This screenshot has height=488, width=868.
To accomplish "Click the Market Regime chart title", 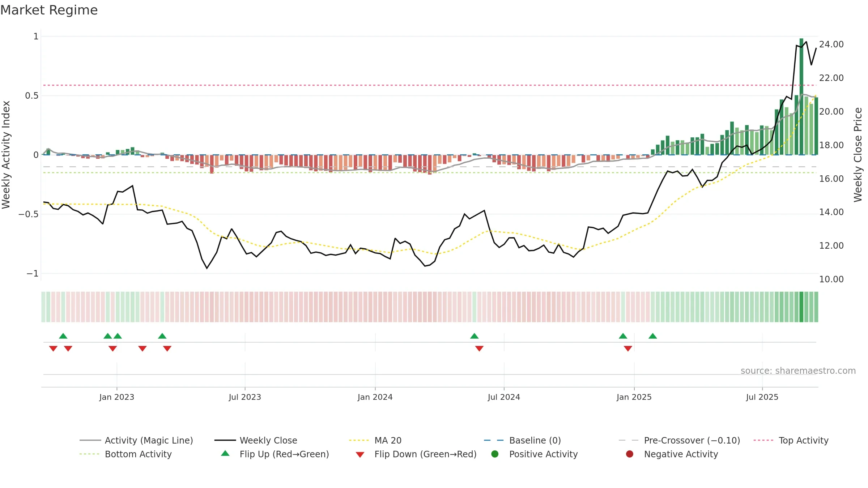I will [49, 10].
